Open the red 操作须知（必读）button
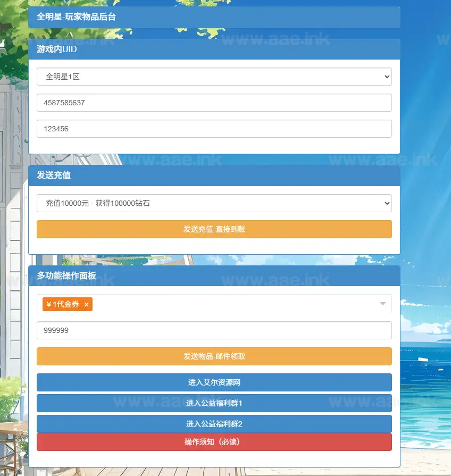 pyautogui.click(x=214, y=442)
